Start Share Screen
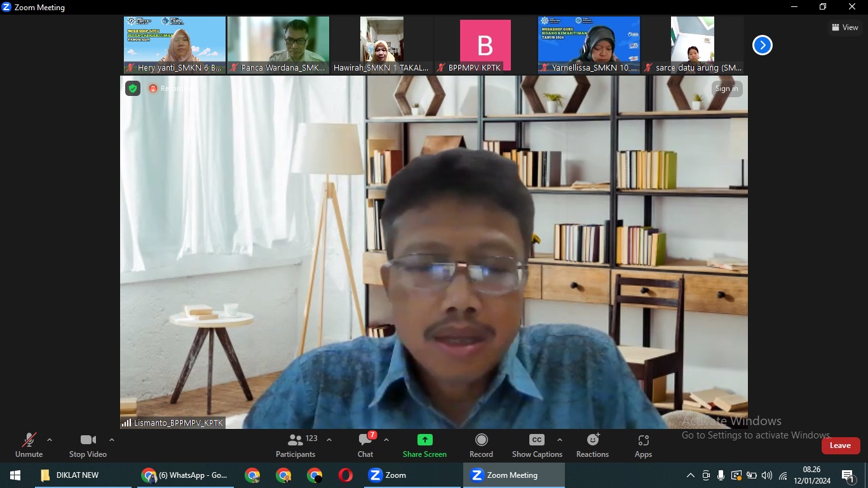The width and height of the screenshot is (868, 488). pyautogui.click(x=424, y=445)
